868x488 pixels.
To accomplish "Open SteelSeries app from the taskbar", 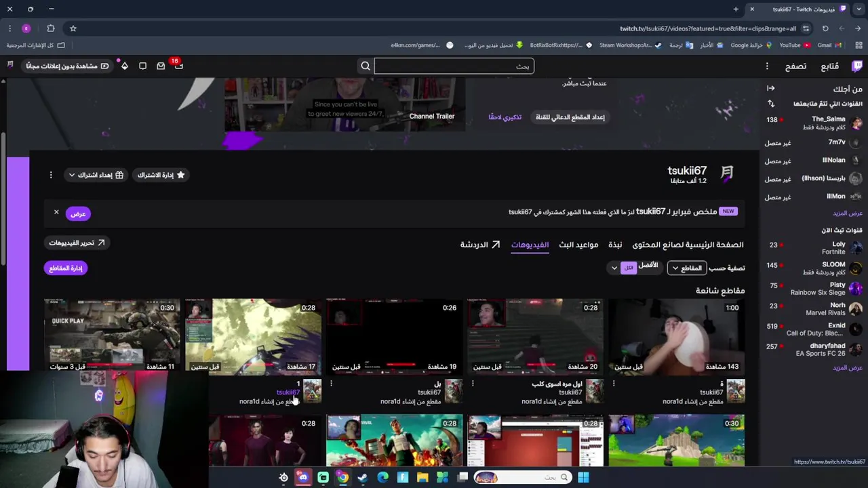I will [283, 477].
